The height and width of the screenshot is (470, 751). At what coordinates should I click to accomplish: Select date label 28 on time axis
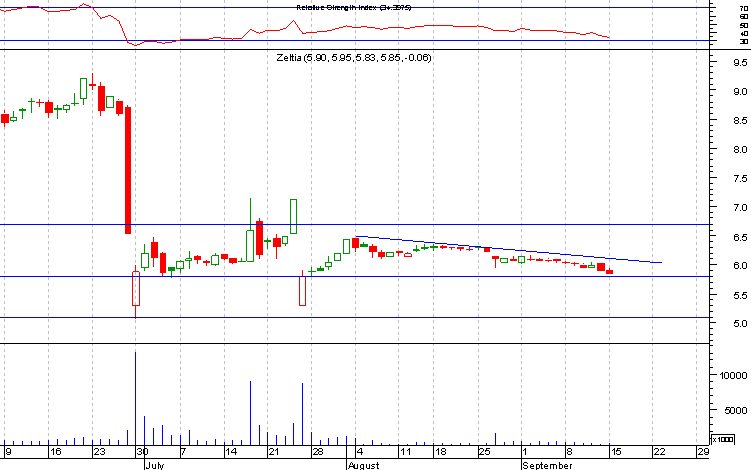(318, 452)
